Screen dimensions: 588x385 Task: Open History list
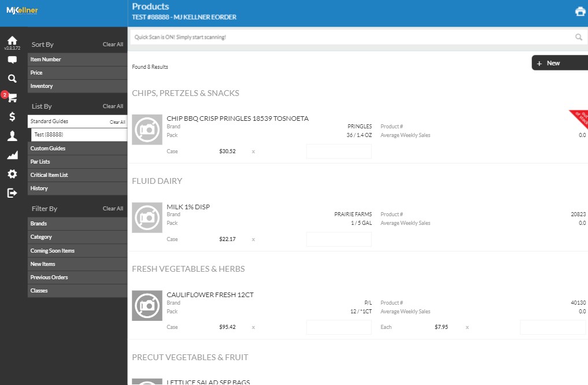tap(77, 188)
